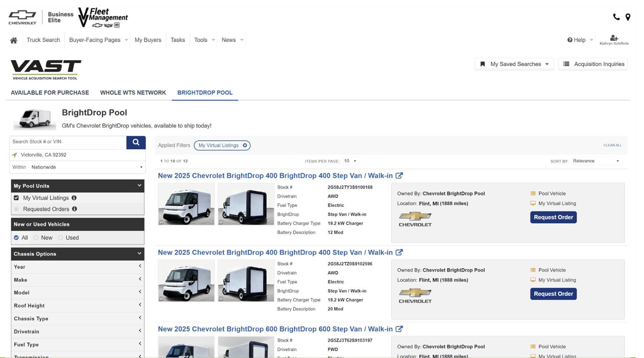644x358 pixels.
Task: Open second BrightDrop 400 listing title
Action: [275, 252]
